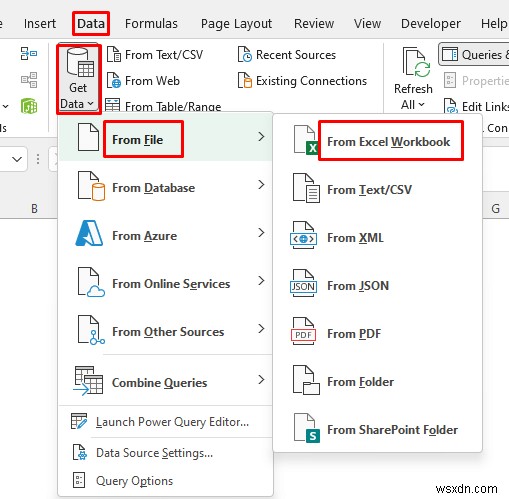Screen dimensions: 509x499
Task: Click the Excel workbook file icon
Action: click(x=306, y=140)
